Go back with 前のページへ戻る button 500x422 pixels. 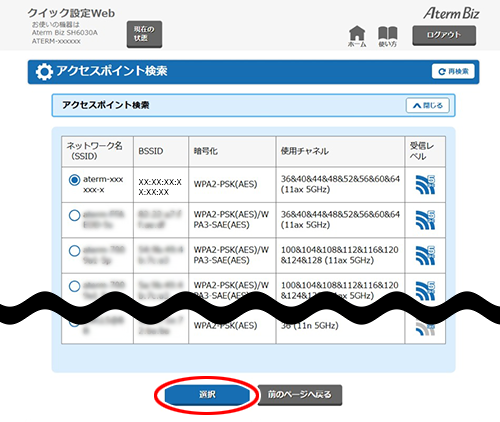(300, 395)
